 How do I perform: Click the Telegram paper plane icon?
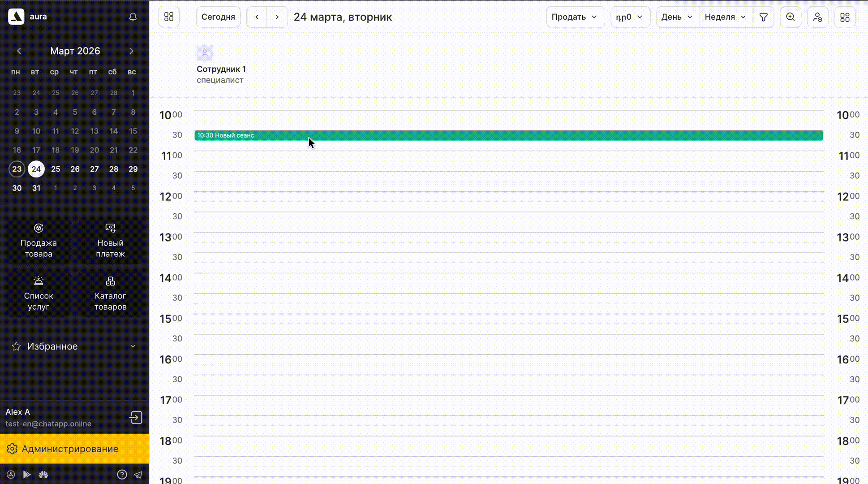(138, 475)
